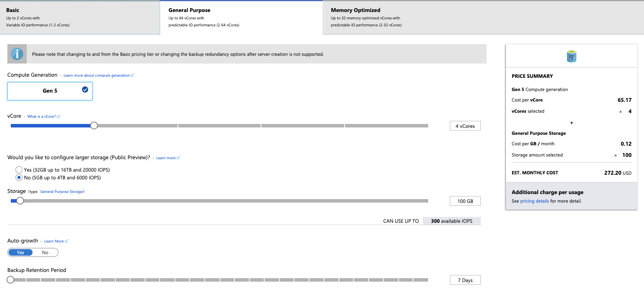The width and height of the screenshot is (644, 289).
Task: Click the PRICE SUMMARY heading
Action: click(532, 76)
